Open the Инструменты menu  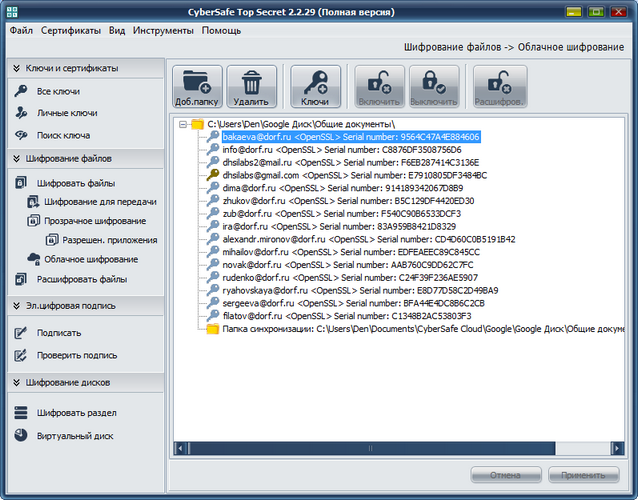[x=163, y=31]
